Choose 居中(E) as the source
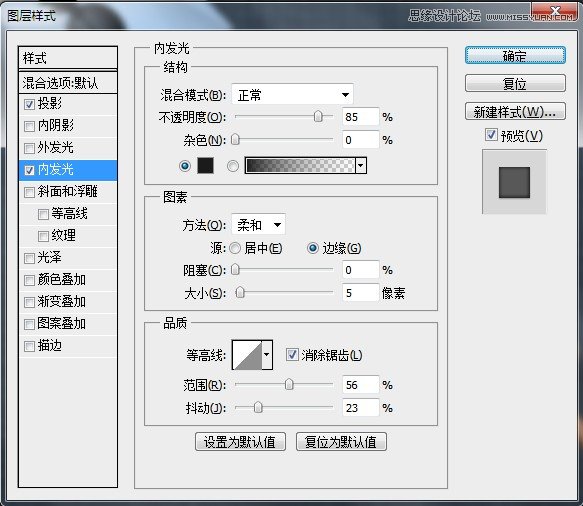 coord(235,248)
